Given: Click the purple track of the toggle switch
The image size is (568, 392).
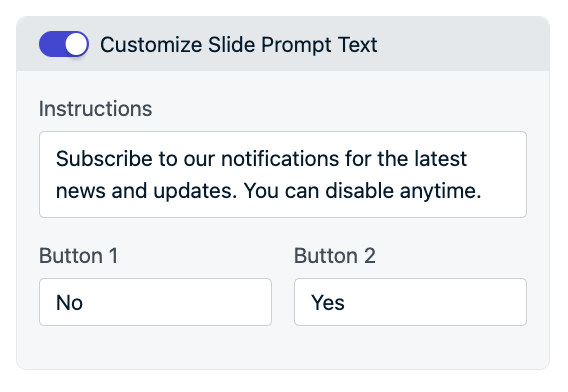Looking at the screenshot, I should coord(51,44).
